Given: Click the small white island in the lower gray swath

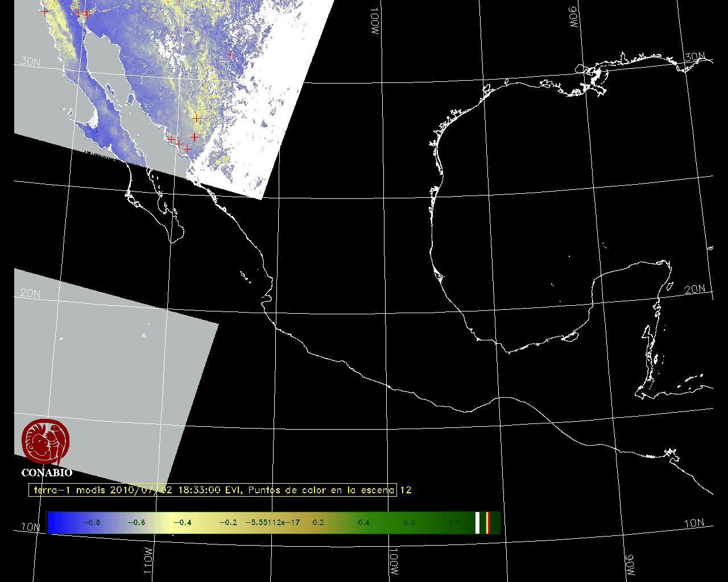Looking at the screenshot, I should tap(144, 335).
